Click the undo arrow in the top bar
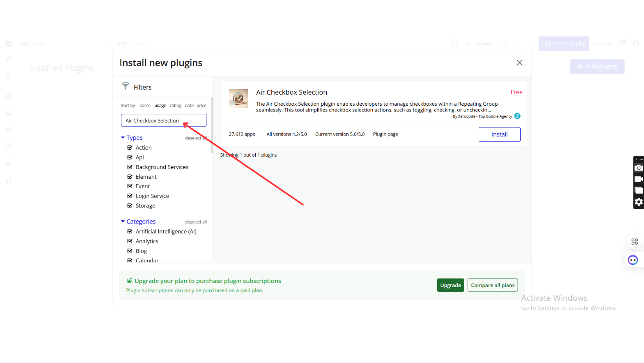Screen dimensions: 644x363 click(504, 44)
